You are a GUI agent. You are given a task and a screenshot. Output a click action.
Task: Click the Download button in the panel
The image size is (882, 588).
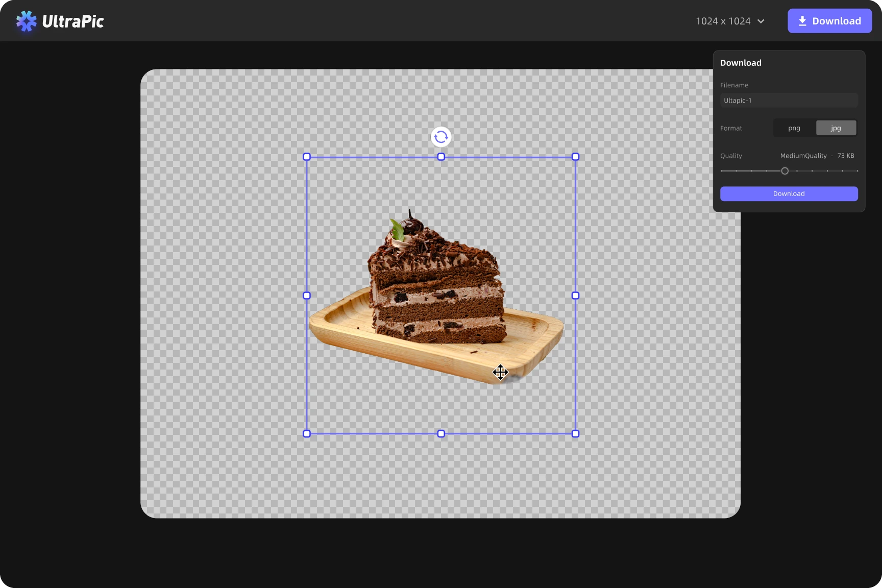[789, 194]
